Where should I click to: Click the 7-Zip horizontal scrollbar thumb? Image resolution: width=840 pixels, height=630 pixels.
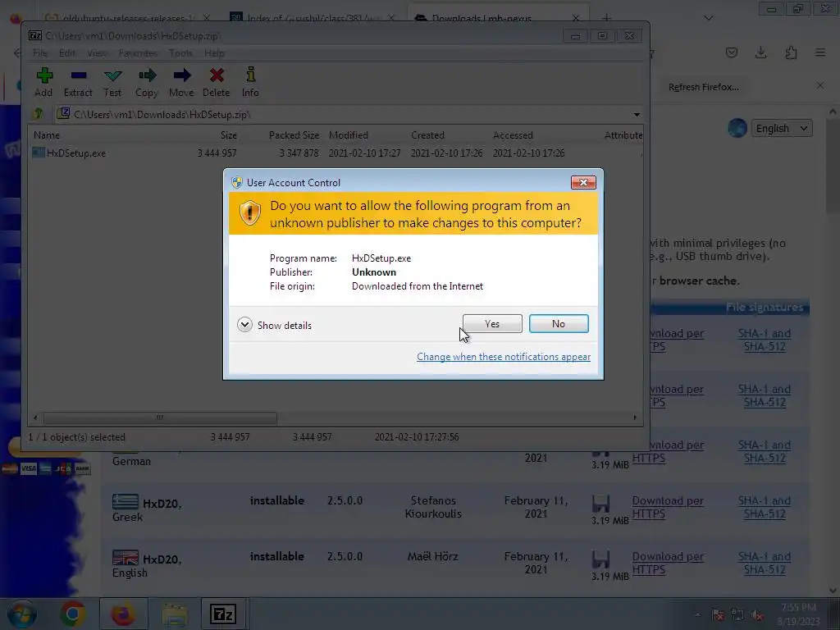pos(160,418)
